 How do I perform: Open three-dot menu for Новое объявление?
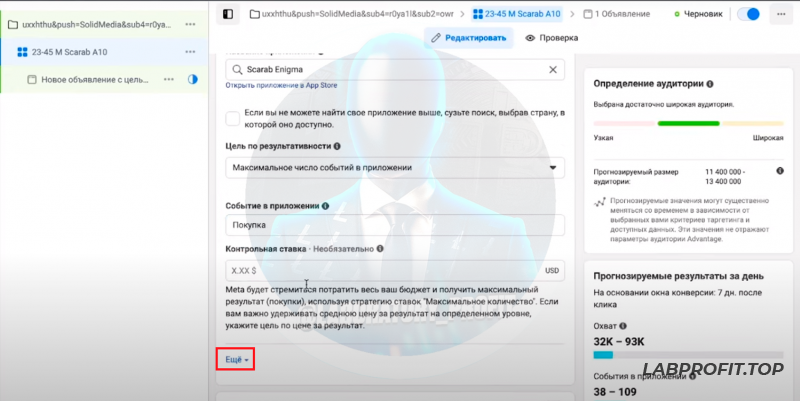pos(169,80)
